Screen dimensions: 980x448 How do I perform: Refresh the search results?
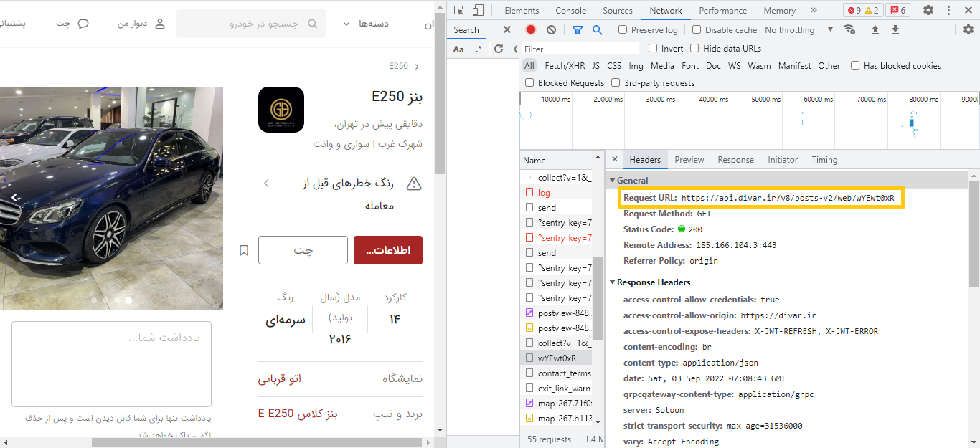click(x=499, y=49)
